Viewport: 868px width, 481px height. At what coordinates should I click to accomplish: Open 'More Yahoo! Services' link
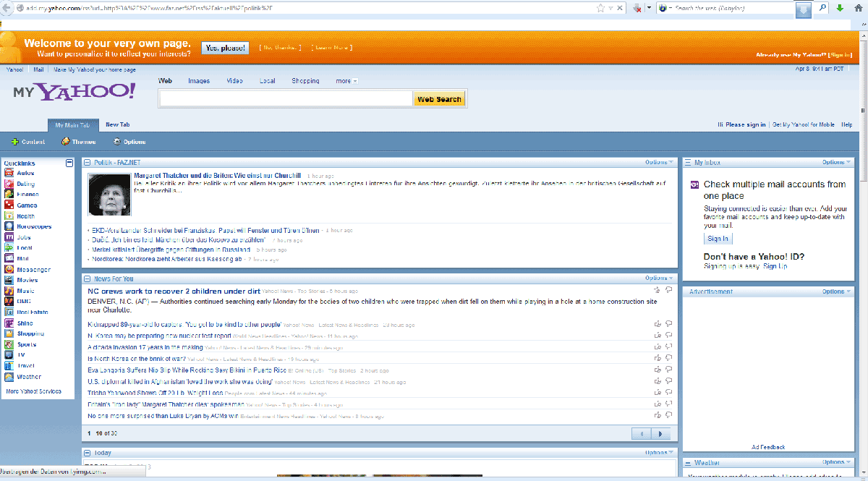[x=33, y=391]
